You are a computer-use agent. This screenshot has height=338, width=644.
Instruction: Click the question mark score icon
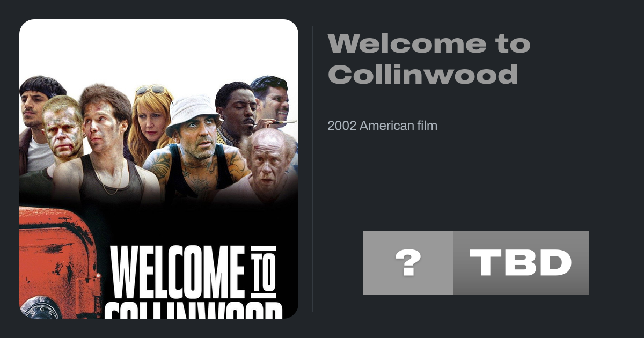pos(408,263)
